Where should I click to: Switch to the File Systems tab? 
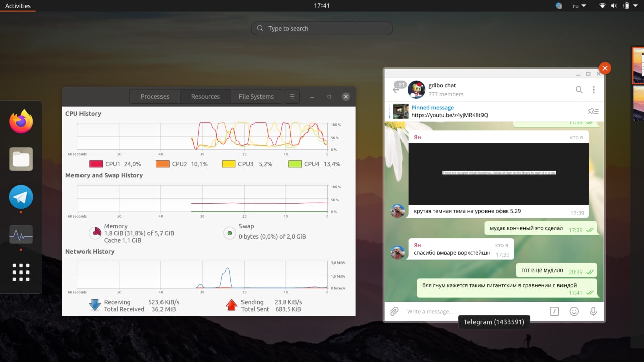pyautogui.click(x=256, y=96)
